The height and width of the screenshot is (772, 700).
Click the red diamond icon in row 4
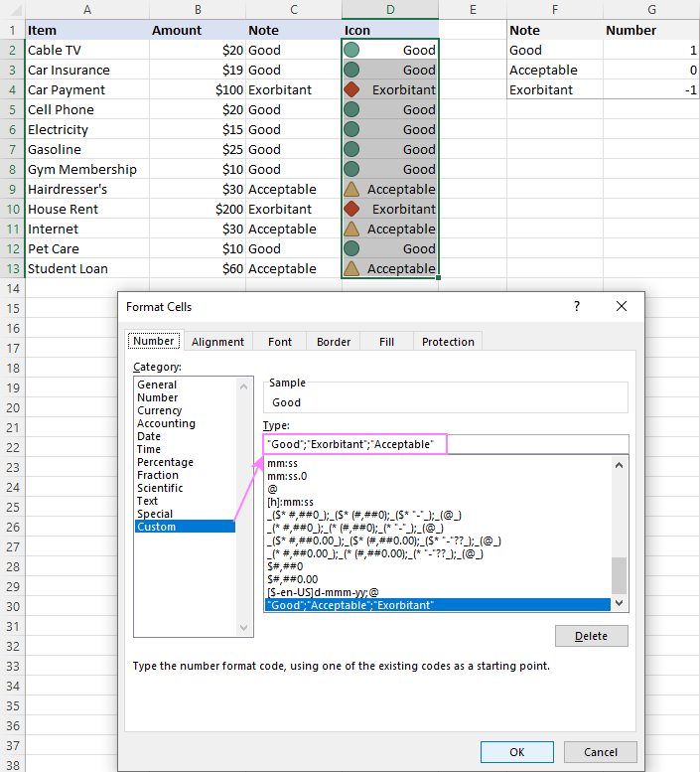(351, 89)
